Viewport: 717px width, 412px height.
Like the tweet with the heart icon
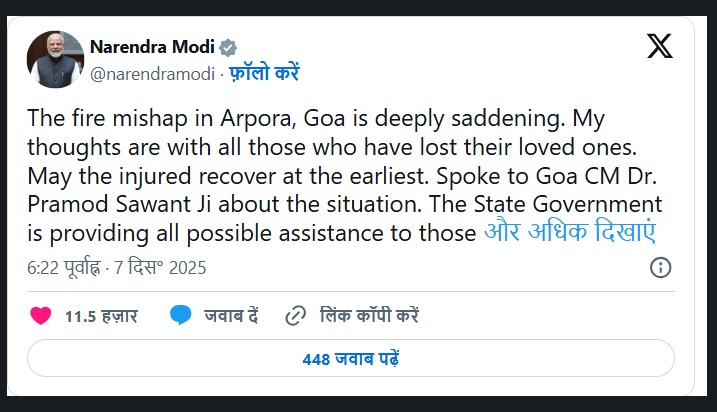(x=40, y=316)
